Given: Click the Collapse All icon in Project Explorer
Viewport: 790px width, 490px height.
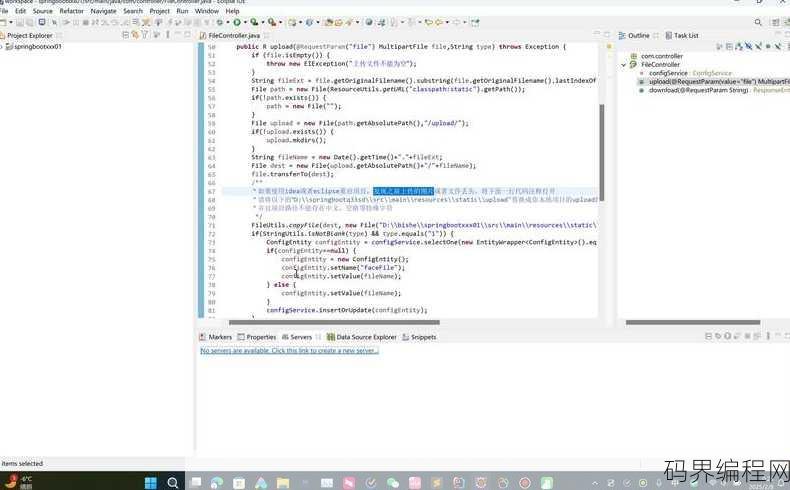Looking at the screenshot, I should pyautogui.click(x=125, y=35).
